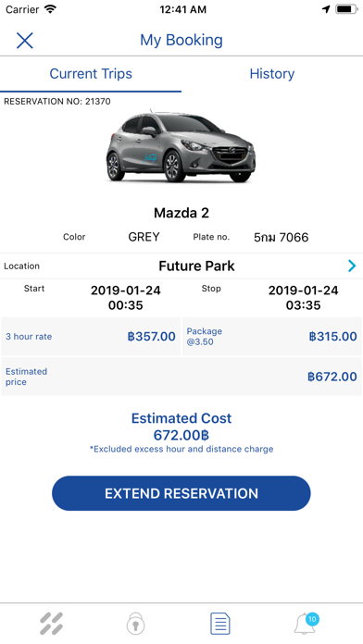Open the lock icon in bottom bar
Viewport: 363px width, 644px height.
pos(136,623)
